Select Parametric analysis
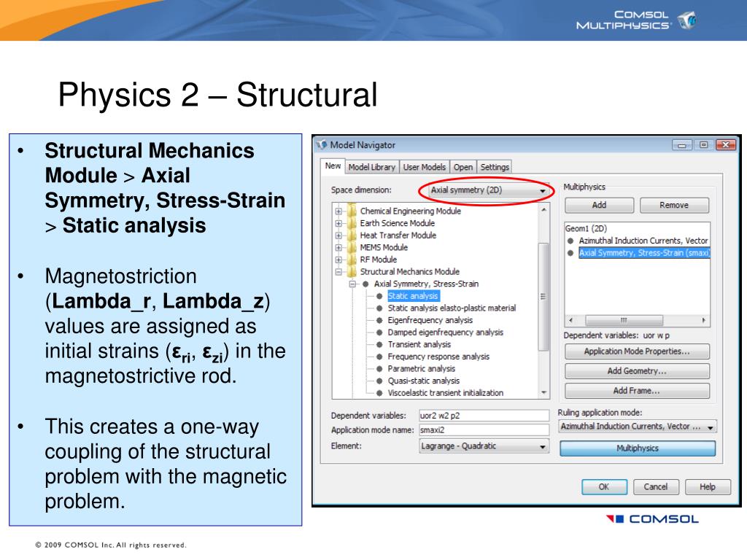747x560 pixels. click(x=421, y=369)
